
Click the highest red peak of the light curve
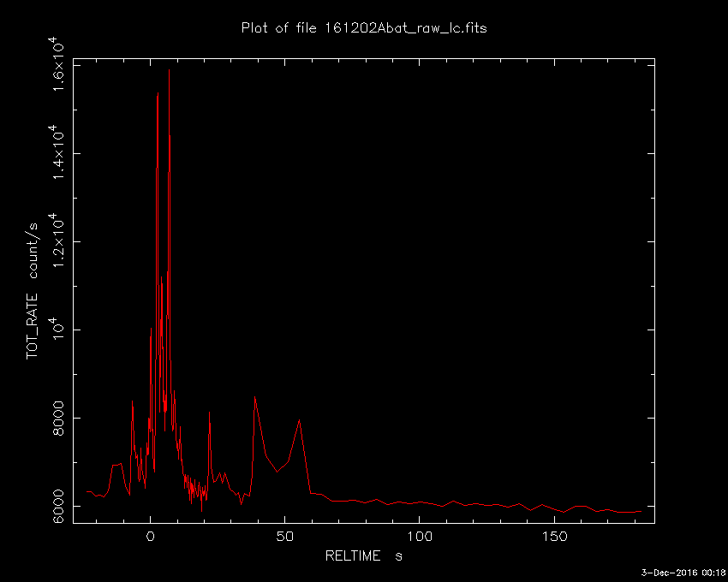169,70
